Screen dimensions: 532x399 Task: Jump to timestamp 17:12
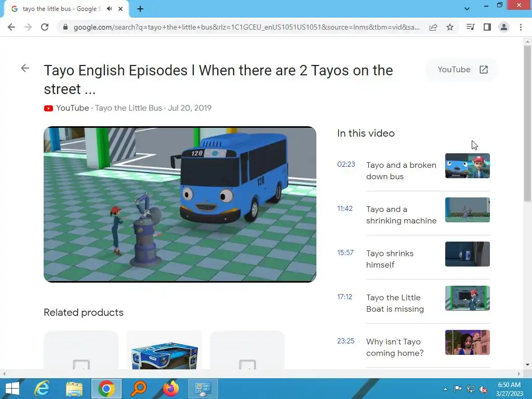coord(345,297)
